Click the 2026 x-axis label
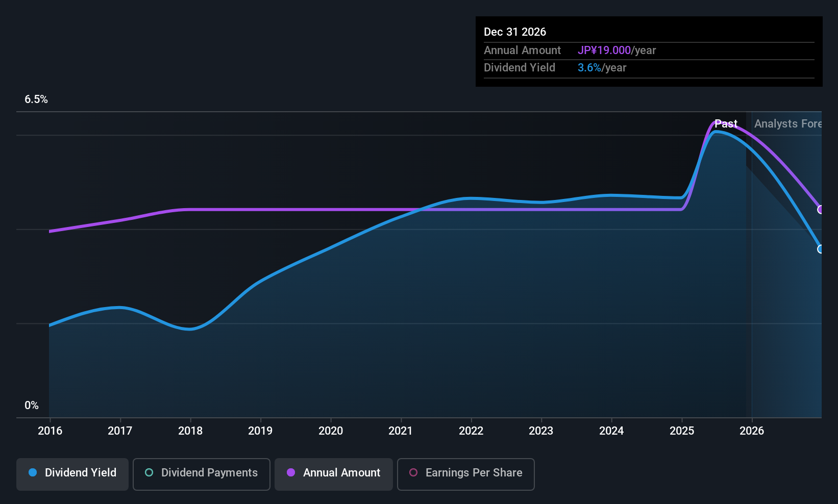This screenshot has width=838, height=504. tap(752, 431)
